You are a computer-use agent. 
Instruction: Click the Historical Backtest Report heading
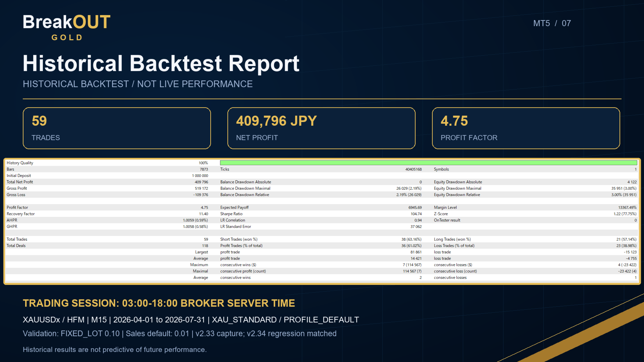click(x=161, y=63)
